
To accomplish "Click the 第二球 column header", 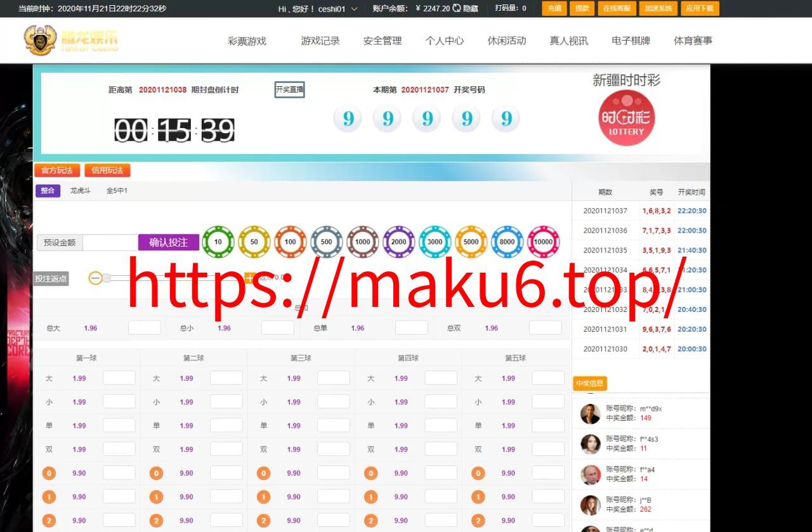I will click(x=193, y=358).
